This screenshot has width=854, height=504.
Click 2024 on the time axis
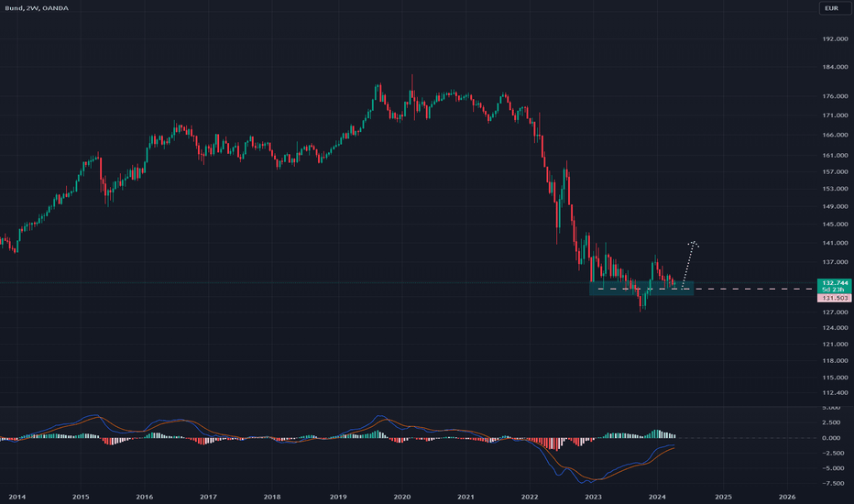tap(657, 497)
